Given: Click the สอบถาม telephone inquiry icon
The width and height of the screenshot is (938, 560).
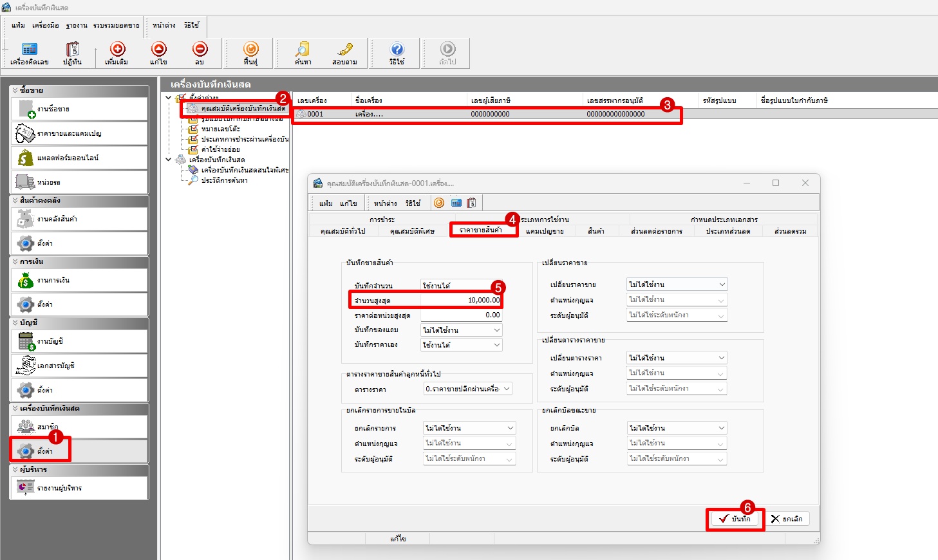Looking at the screenshot, I should (344, 50).
